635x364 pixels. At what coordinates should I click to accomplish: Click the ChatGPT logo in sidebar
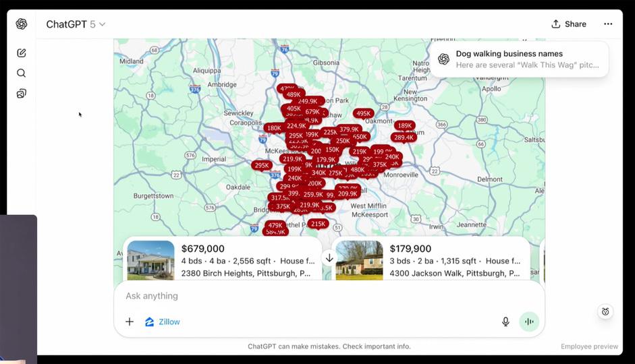[x=22, y=24]
